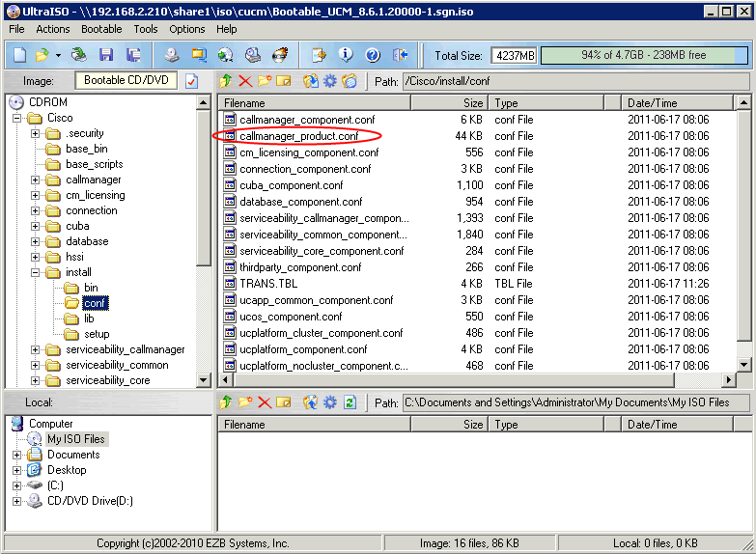Click the image path field /Cisco/install/conf
The width and height of the screenshot is (756, 554).
(575, 81)
